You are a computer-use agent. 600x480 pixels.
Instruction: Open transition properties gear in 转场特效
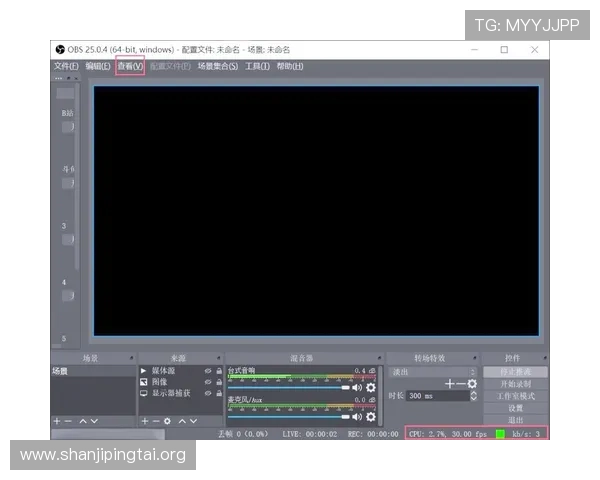pyautogui.click(x=472, y=384)
